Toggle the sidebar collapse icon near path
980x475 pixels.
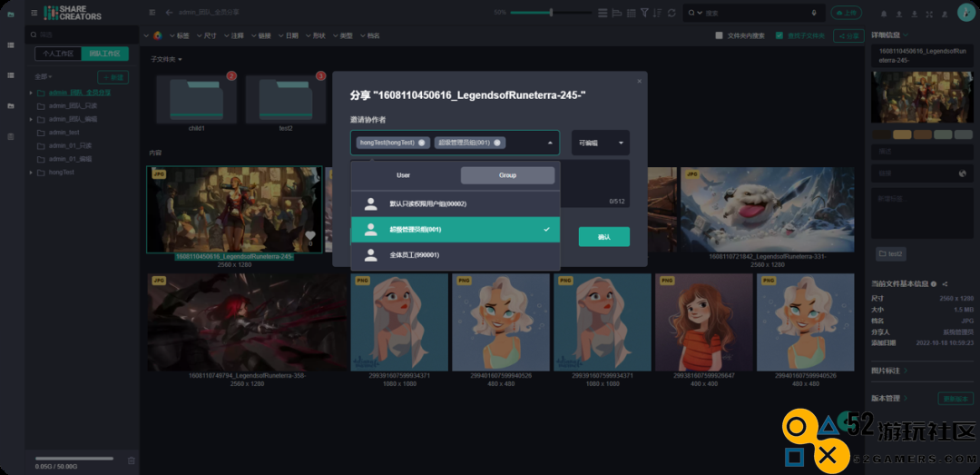click(152, 13)
